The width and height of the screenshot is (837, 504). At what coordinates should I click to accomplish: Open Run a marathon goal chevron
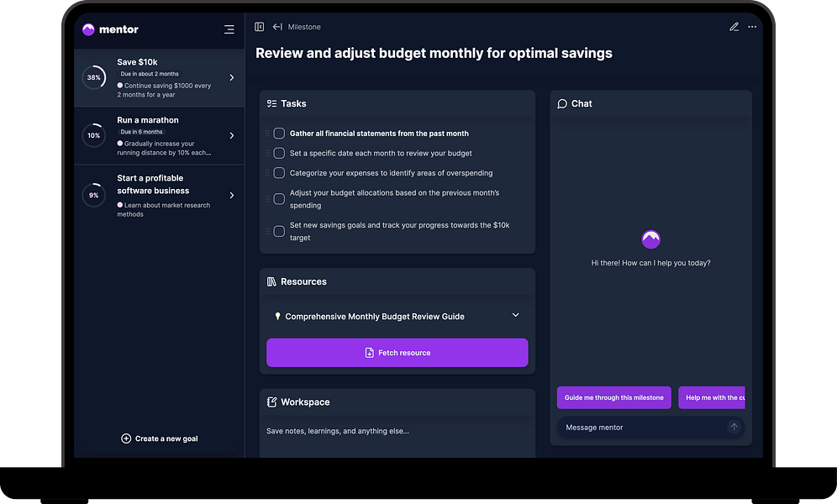pos(232,135)
